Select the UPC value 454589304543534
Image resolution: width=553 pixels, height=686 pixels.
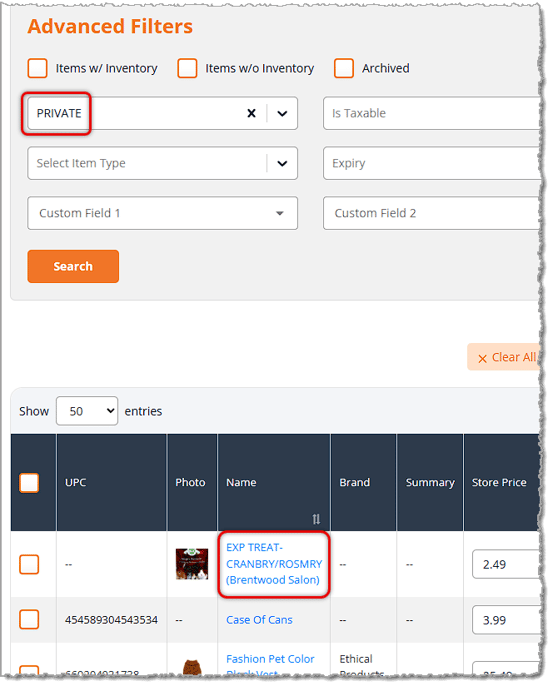tap(111, 620)
